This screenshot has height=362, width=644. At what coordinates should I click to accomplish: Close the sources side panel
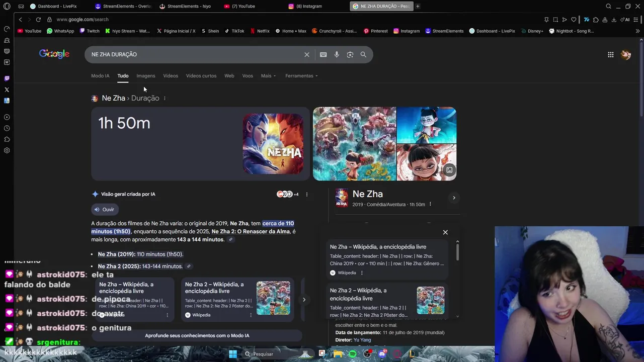coord(445,232)
